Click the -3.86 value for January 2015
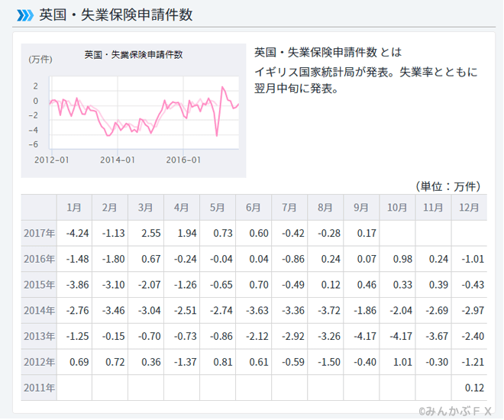This screenshot has width=504, height=420. [x=77, y=285]
